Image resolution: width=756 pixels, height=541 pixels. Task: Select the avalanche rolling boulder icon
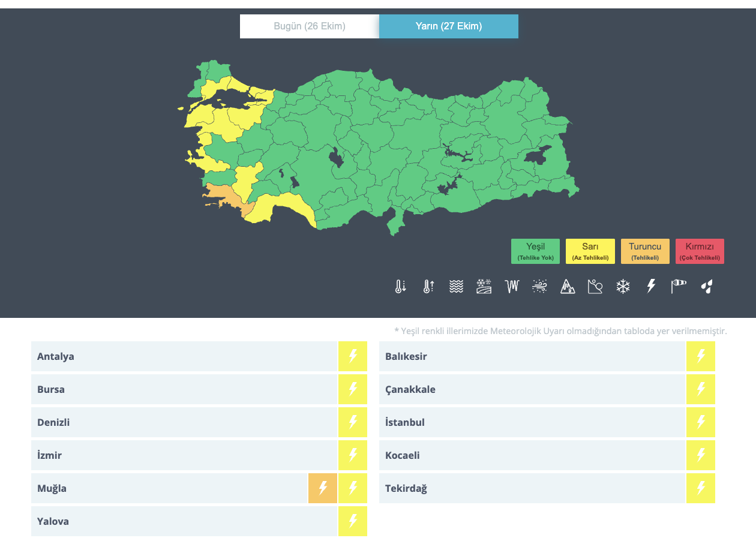(x=595, y=287)
